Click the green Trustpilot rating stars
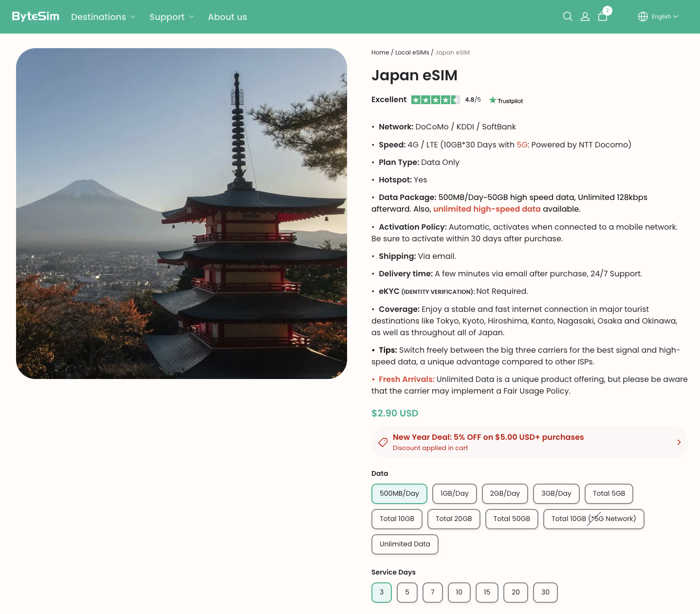700x614 pixels. coord(435,100)
